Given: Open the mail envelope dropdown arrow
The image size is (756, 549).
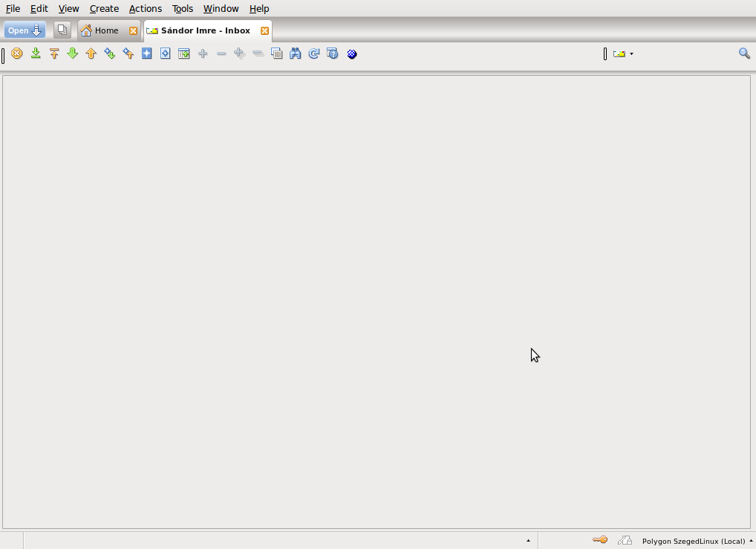Looking at the screenshot, I should 631,53.
